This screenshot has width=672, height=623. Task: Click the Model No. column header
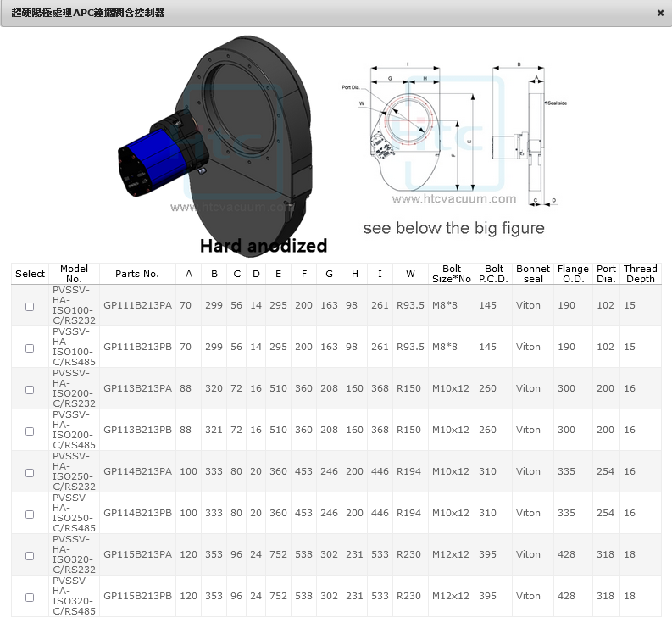pyautogui.click(x=74, y=274)
